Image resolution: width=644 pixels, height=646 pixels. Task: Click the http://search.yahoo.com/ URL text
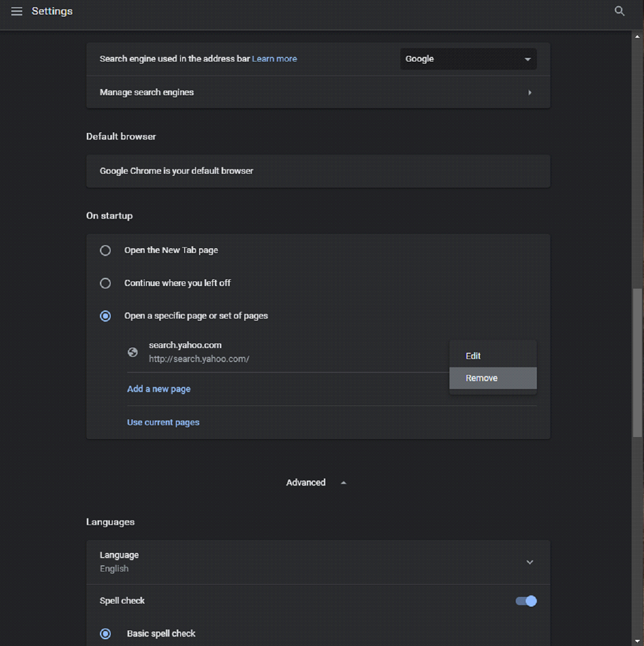199,359
